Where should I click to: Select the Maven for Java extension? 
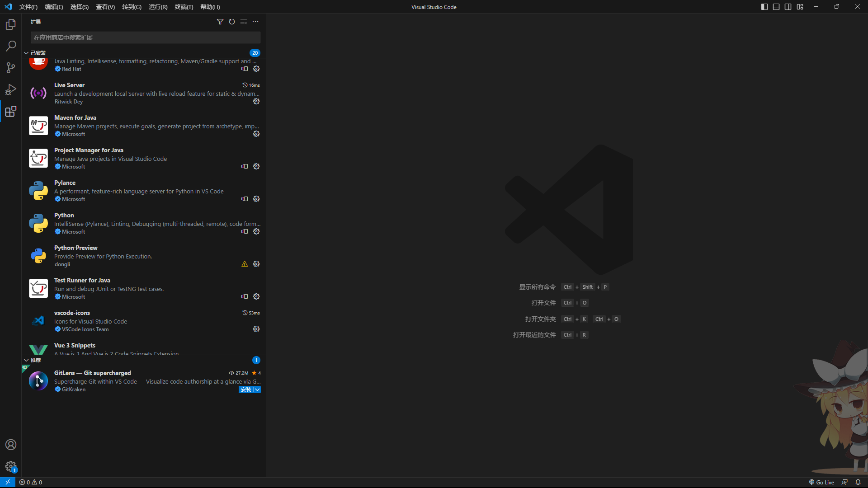[x=144, y=126]
